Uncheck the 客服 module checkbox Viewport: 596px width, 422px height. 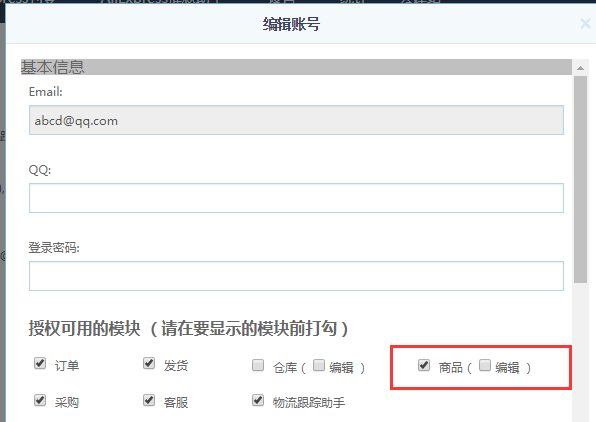tap(149, 400)
